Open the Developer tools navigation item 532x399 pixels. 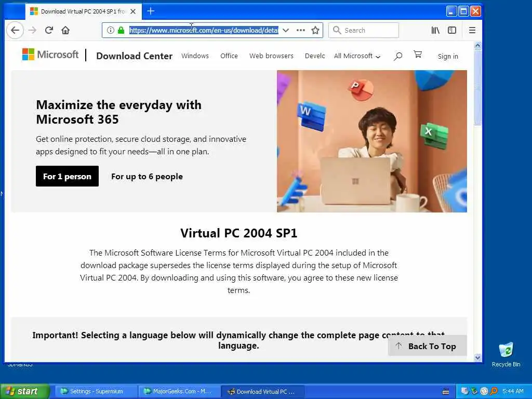pos(315,56)
